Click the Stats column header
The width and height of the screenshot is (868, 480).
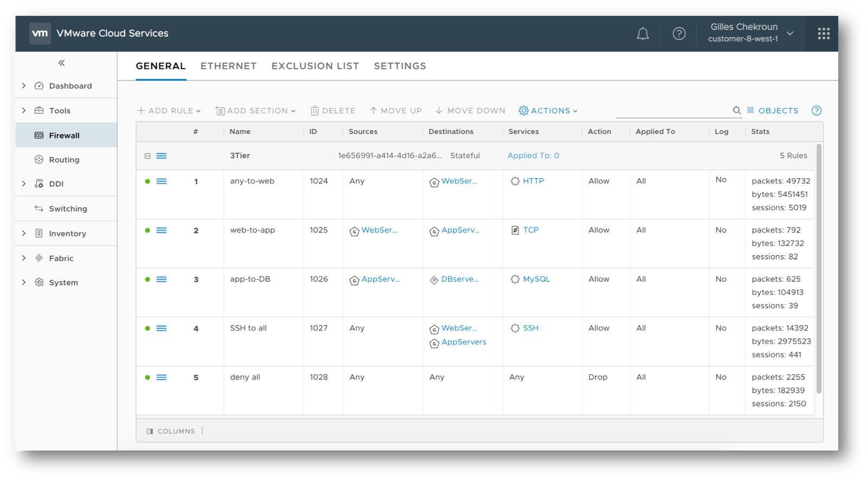[760, 132]
